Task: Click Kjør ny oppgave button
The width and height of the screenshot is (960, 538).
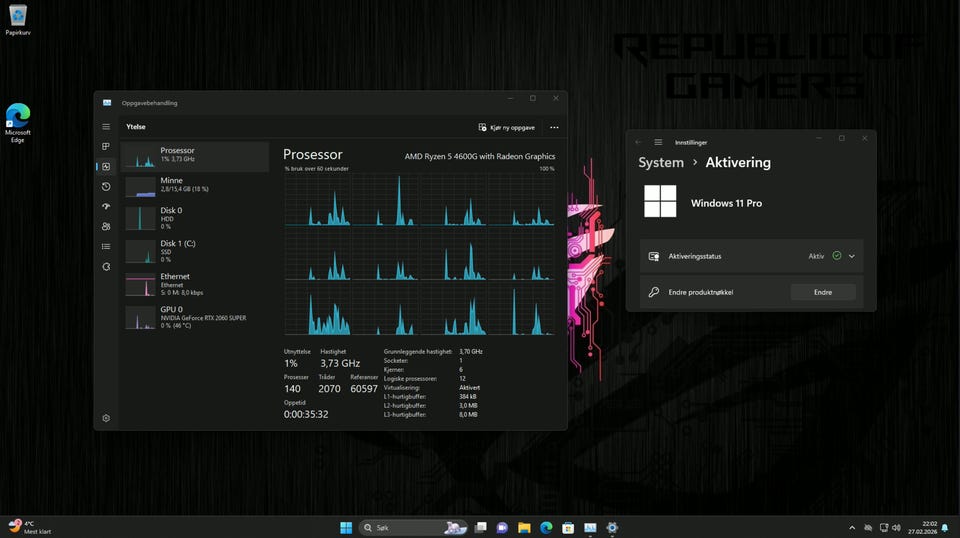Action: [507, 128]
